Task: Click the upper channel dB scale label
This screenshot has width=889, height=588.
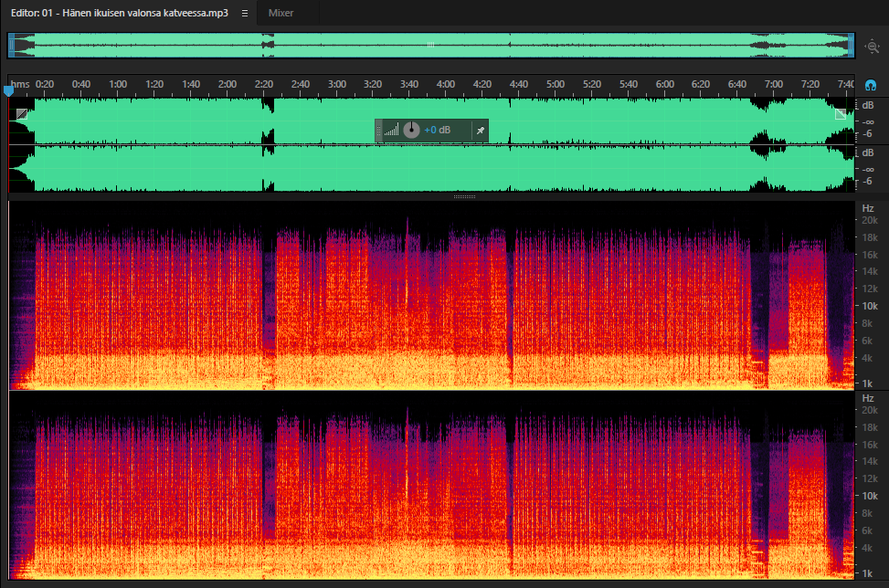Action: pos(868,105)
